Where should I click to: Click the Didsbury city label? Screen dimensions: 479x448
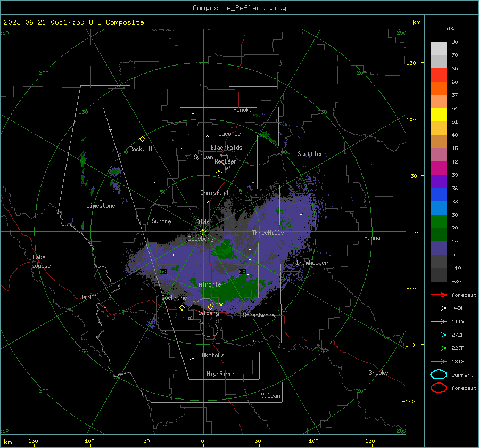click(x=201, y=238)
